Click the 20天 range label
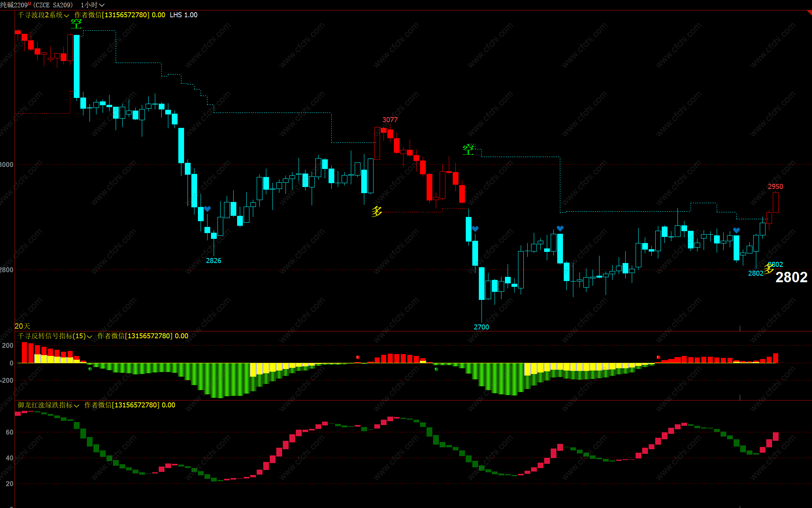812x508 pixels. click(x=22, y=326)
